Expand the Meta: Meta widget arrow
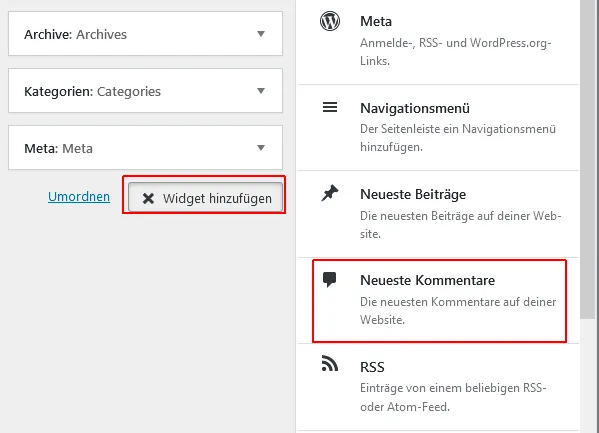 [261, 148]
